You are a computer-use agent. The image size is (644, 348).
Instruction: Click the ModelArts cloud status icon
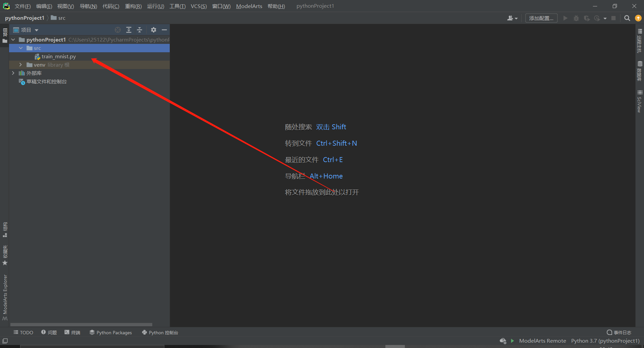(x=503, y=341)
